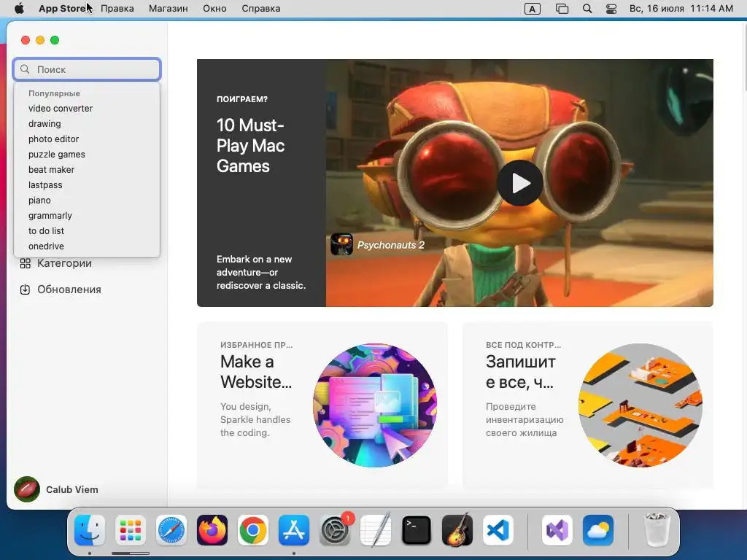Open Visual Studio from the dock
Screen dimensions: 747x560
[557, 530]
